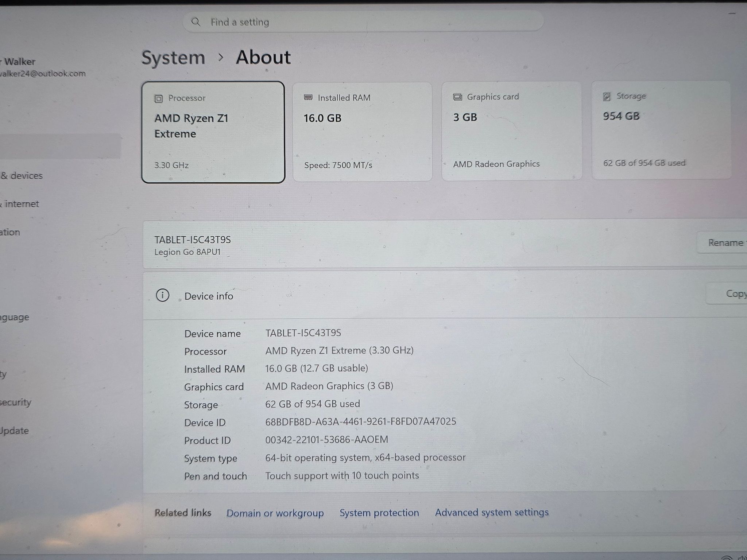Open the '& devices' sidebar section
Viewport: 747px width, 560px height.
pyautogui.click(x=22, y=176)
